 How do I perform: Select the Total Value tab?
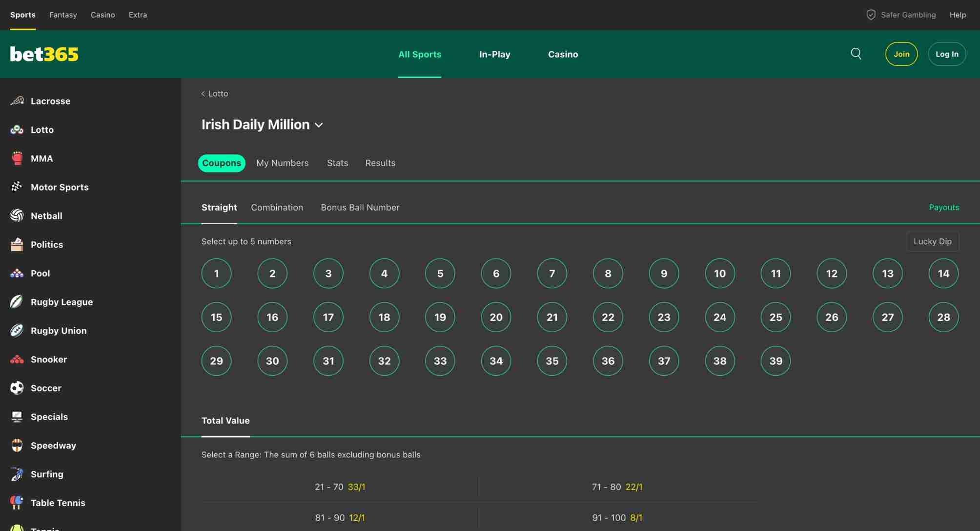225,420
